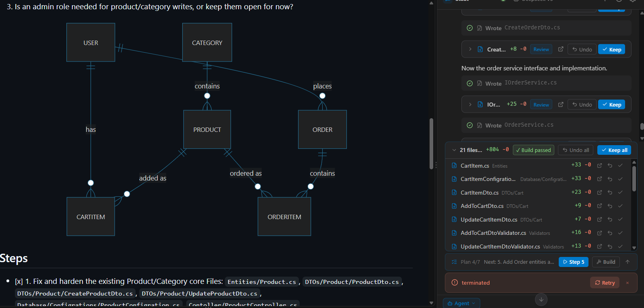Viewport: 644px width, 308px height.
Task: Click the Entities/Product.cs code reference
Action: pos(261,282)
